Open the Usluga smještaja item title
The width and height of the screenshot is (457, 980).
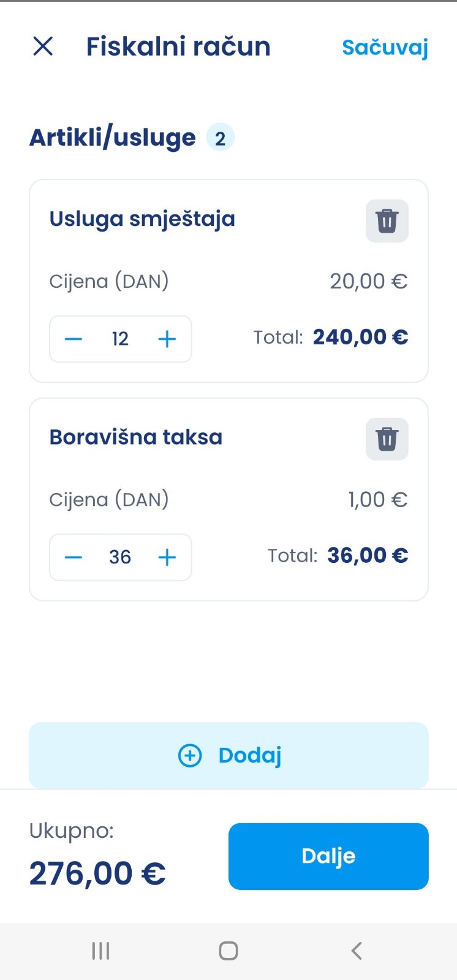[x=142, y=219]
